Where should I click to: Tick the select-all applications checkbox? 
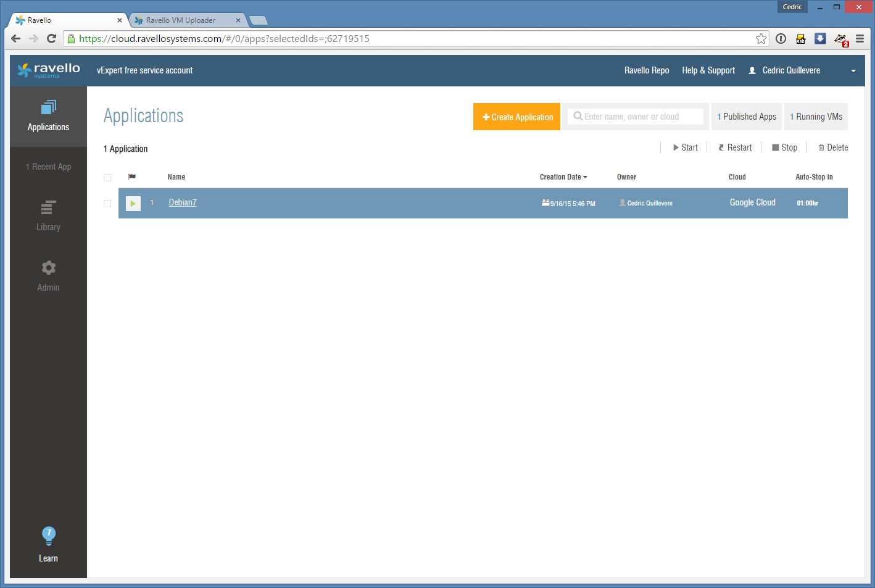(x=107, y=178)
